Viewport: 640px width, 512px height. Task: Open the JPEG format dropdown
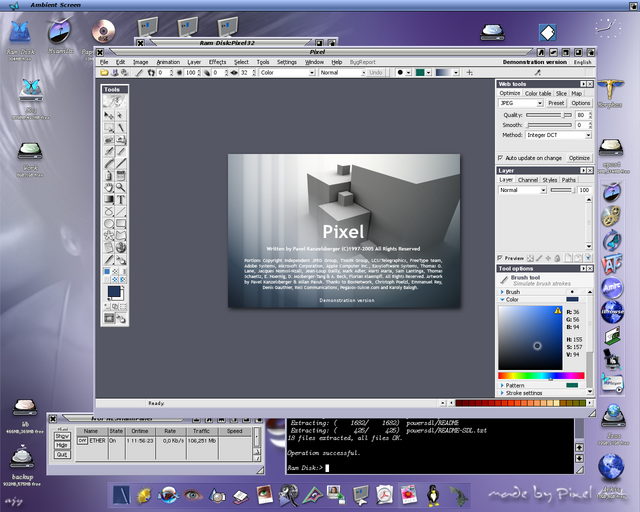point(521,103)
